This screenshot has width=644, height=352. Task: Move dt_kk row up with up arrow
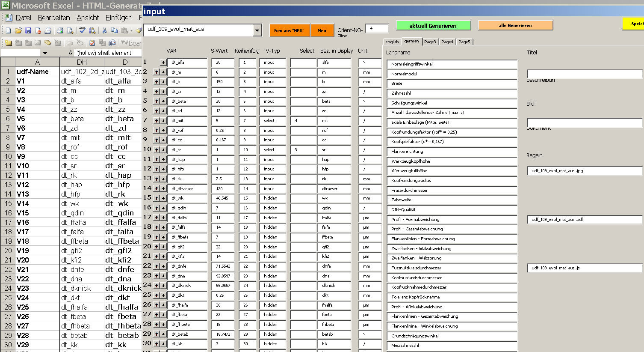click(x=157, y=344)
